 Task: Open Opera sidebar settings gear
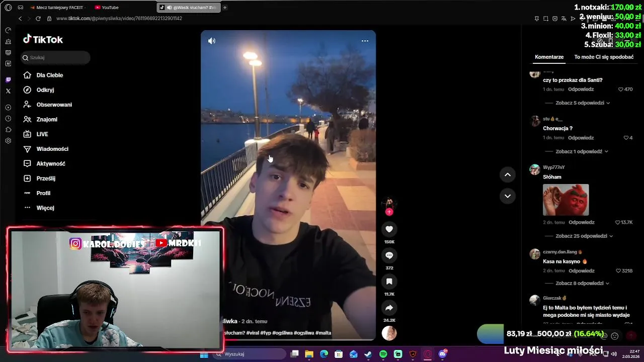(x=8, y=141)
